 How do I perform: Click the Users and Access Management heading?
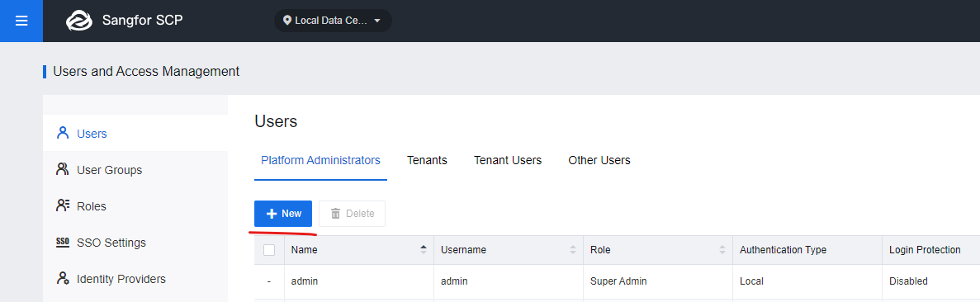(x=146, y=71)
